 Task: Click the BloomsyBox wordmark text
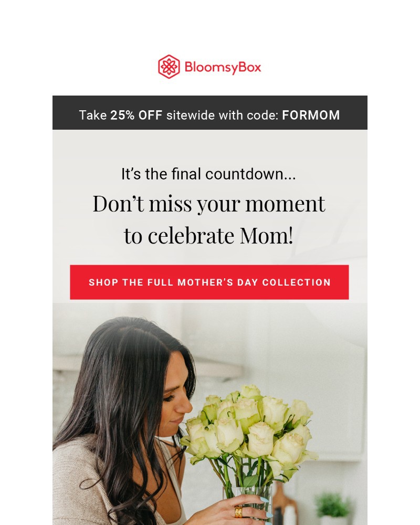click(223, 67)
